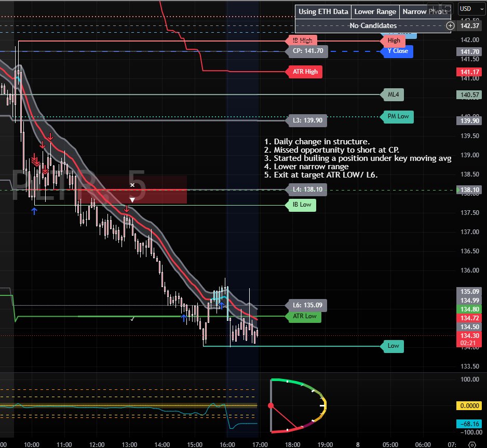The image size is (487, 448).
Task: Select the teal Low level label
Action: click(393, 346)
